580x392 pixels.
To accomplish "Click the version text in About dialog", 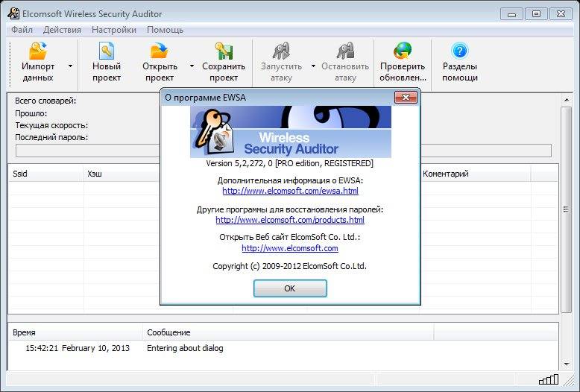I will (290, 163).
